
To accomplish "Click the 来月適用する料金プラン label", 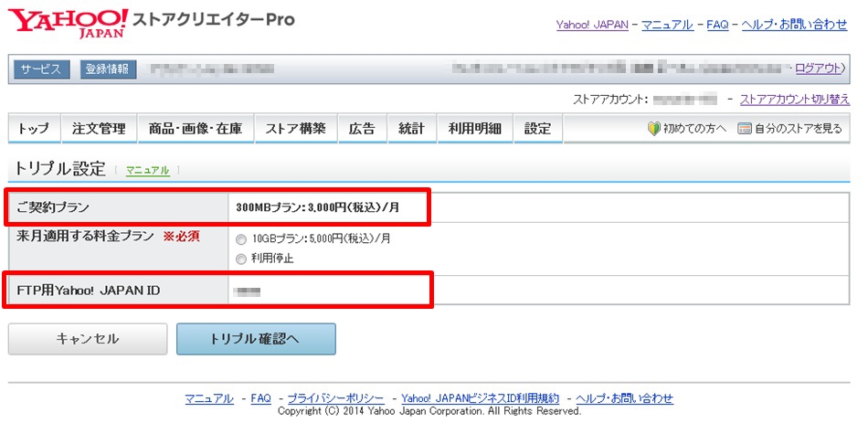I will 85,236.
